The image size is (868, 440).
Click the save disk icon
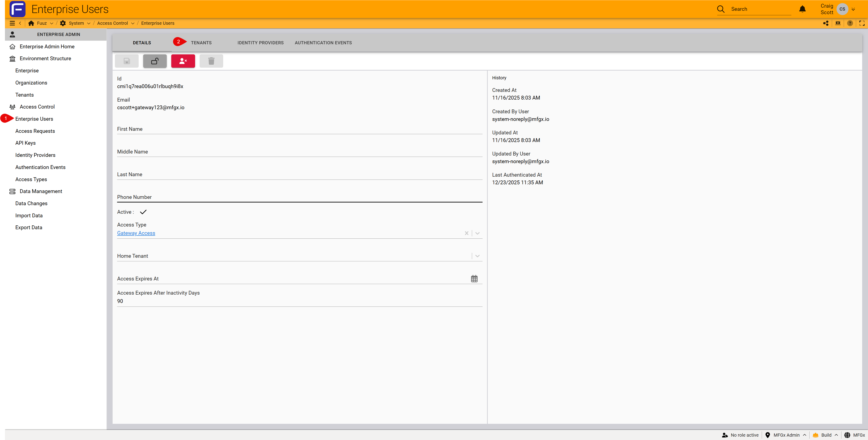pos(127,61)
